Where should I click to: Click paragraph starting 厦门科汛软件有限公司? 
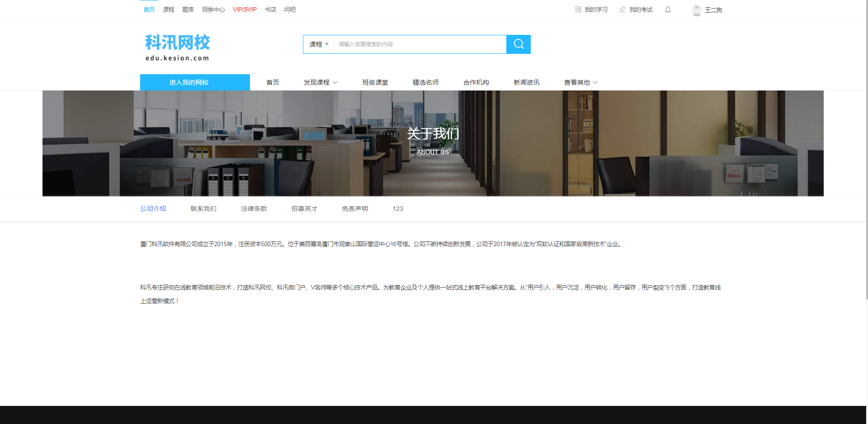coord(381,244)
